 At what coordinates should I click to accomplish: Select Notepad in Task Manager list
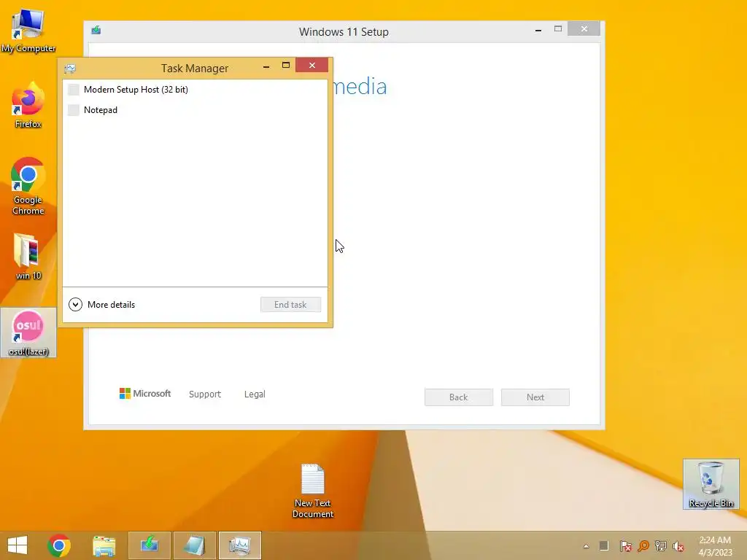(x=196, y=110)
